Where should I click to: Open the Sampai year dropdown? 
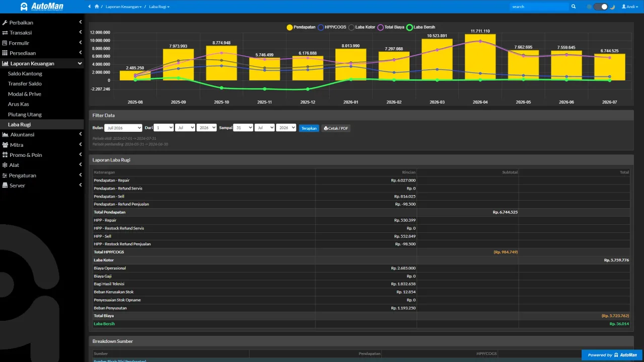[286, 128]
